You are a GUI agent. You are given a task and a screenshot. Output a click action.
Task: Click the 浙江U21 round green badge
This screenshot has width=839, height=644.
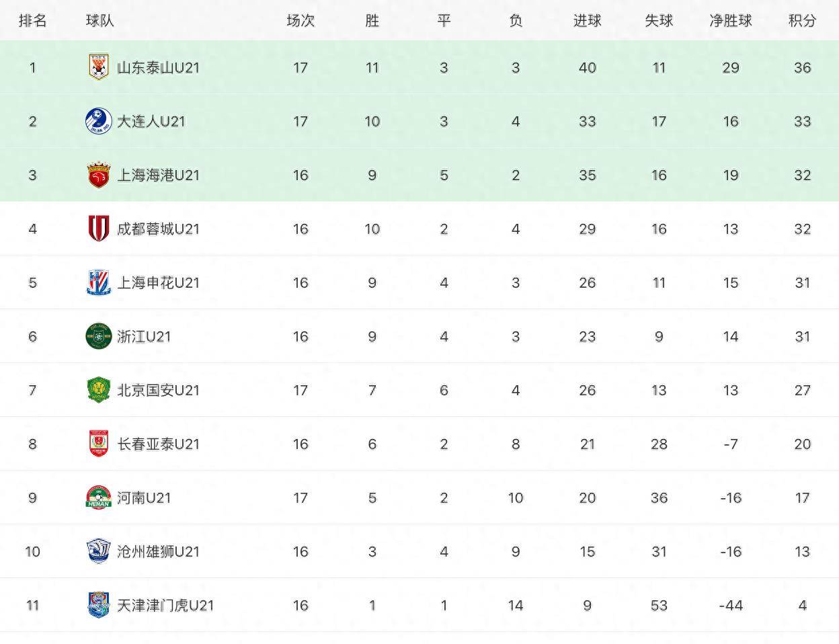point(99,336)
